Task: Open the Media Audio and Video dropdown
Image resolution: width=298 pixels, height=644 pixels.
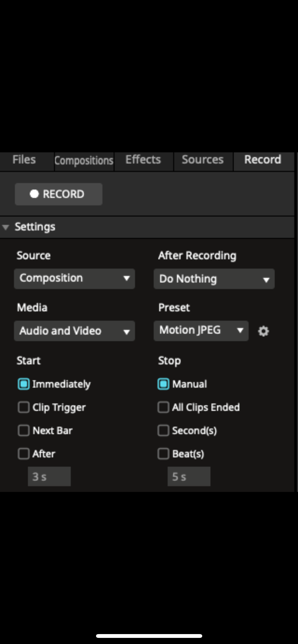Action: (74, 331)
